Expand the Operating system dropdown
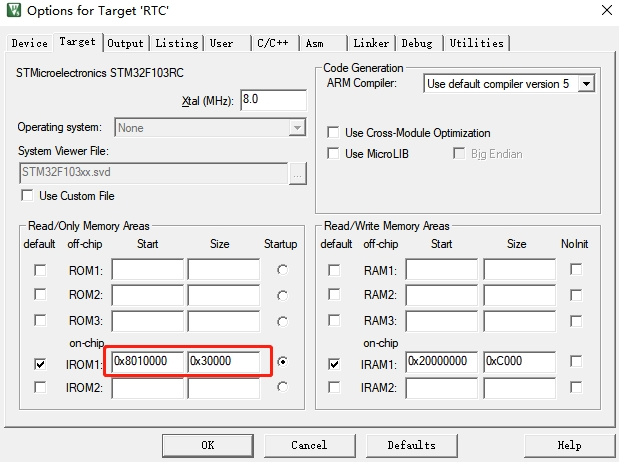Screen dimensions: 619x462 tap(296, 128)
